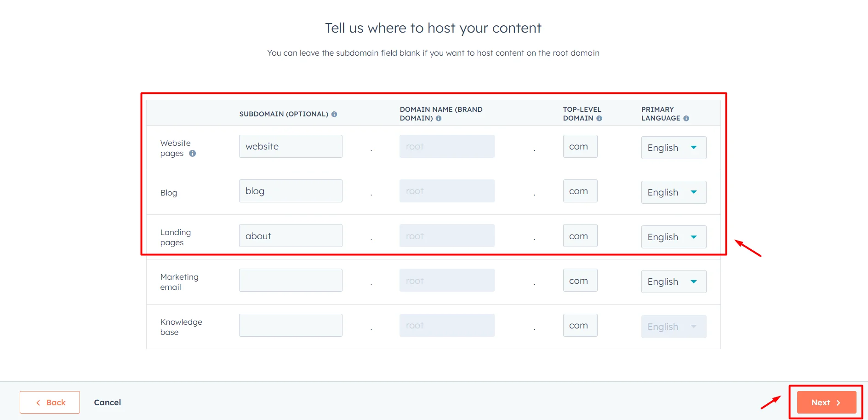Click the Blog language dropdown showing English

674,192
